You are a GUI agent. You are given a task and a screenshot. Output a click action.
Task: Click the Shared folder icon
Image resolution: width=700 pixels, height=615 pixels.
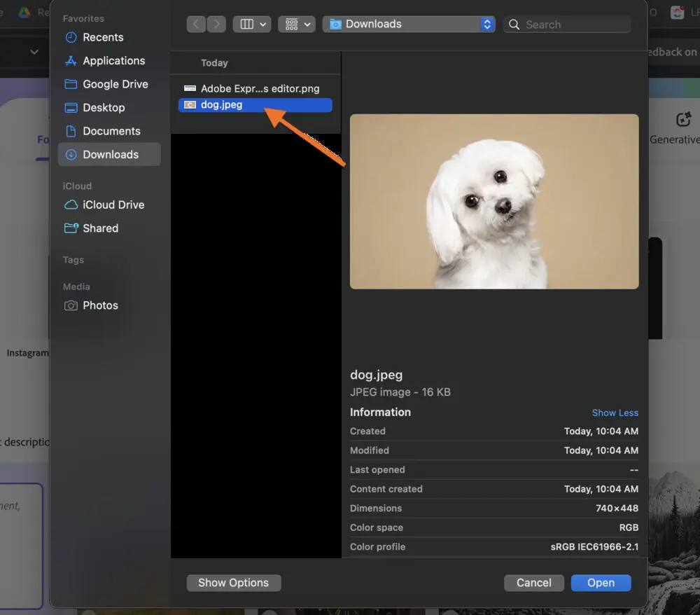[71, 228]
